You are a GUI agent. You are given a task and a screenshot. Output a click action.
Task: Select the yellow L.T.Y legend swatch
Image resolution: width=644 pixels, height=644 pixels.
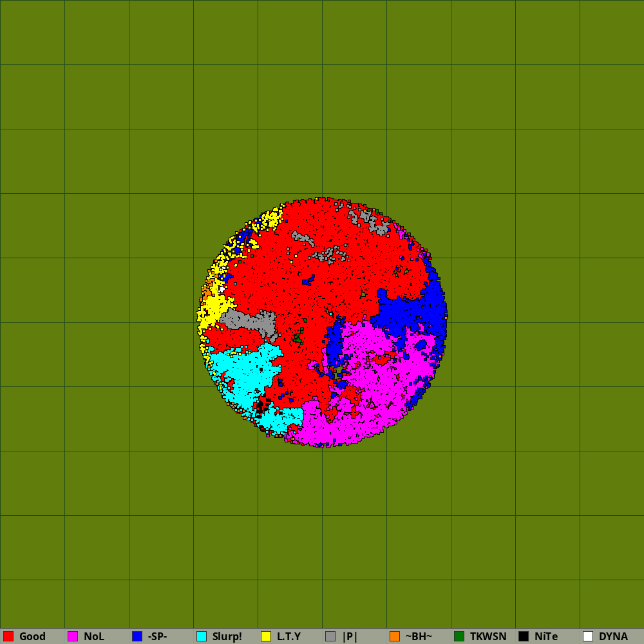click(x=266, y=636)
